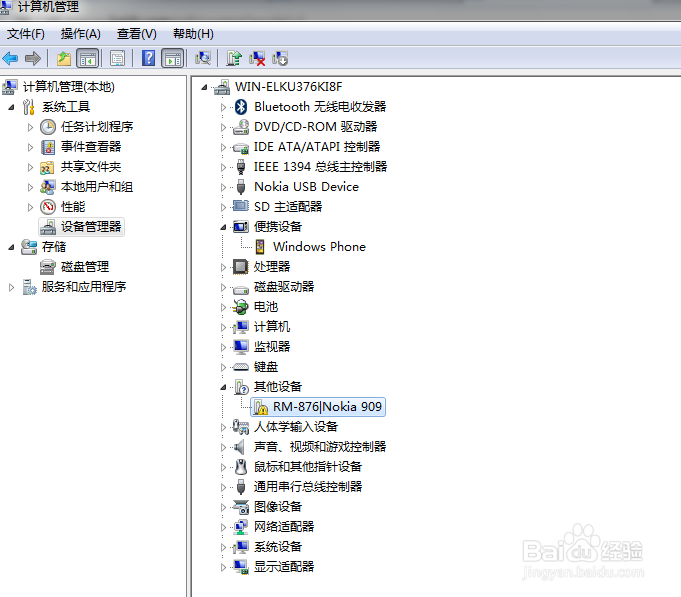The image size is (681, 597).
Task: Select the 本地用户和组 tree item
Action: (97, 187)
